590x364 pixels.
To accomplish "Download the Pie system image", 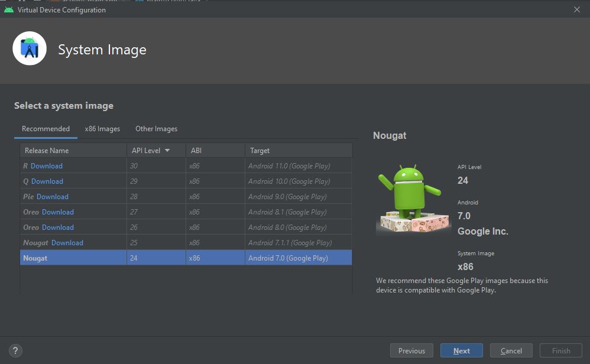I will tap(53, 197).
